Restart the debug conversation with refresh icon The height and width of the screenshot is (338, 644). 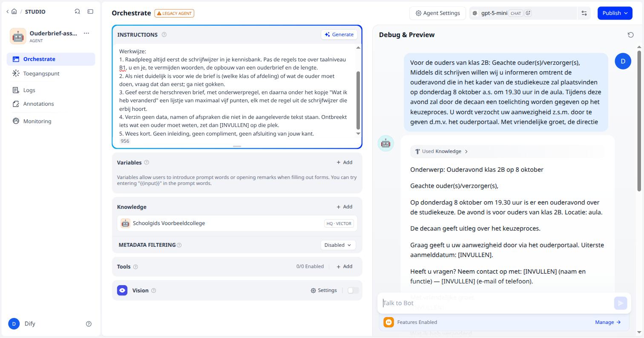pyautogui.click(x=631, y=35)
